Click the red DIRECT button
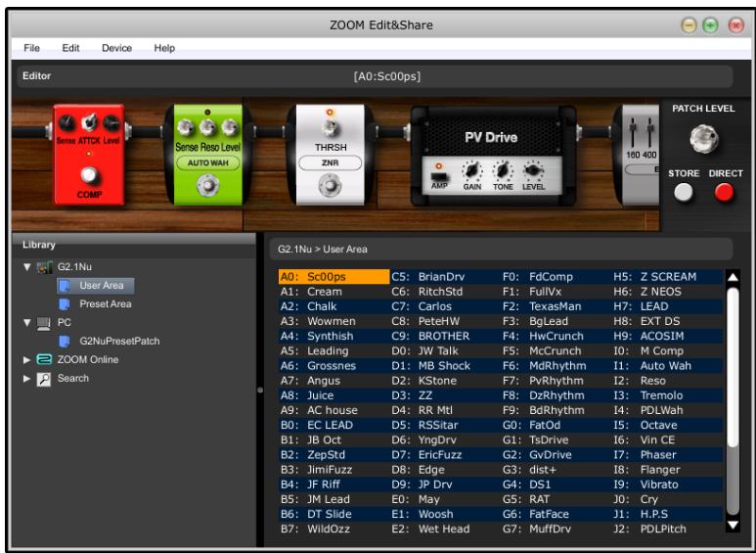756x553 pixels. point(724,193)
